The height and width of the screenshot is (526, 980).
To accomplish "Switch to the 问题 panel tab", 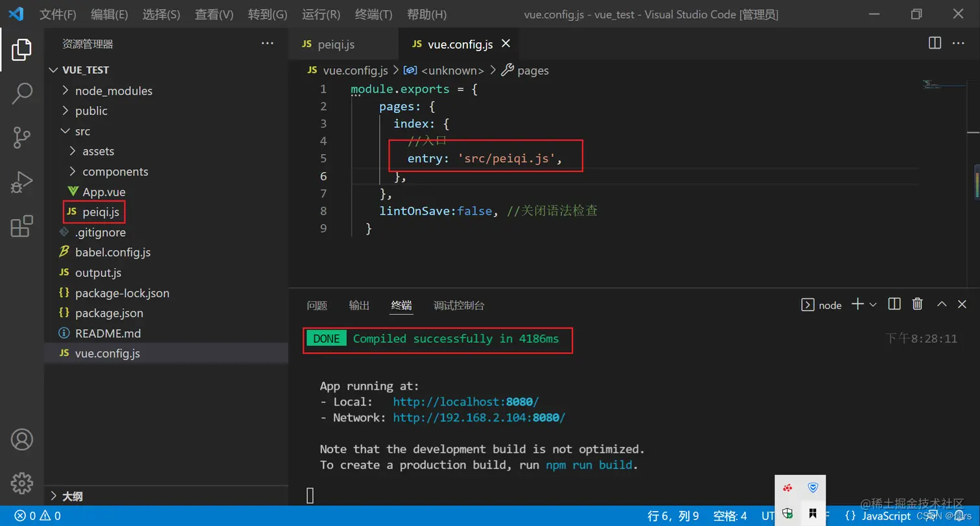I will (317, 305).
